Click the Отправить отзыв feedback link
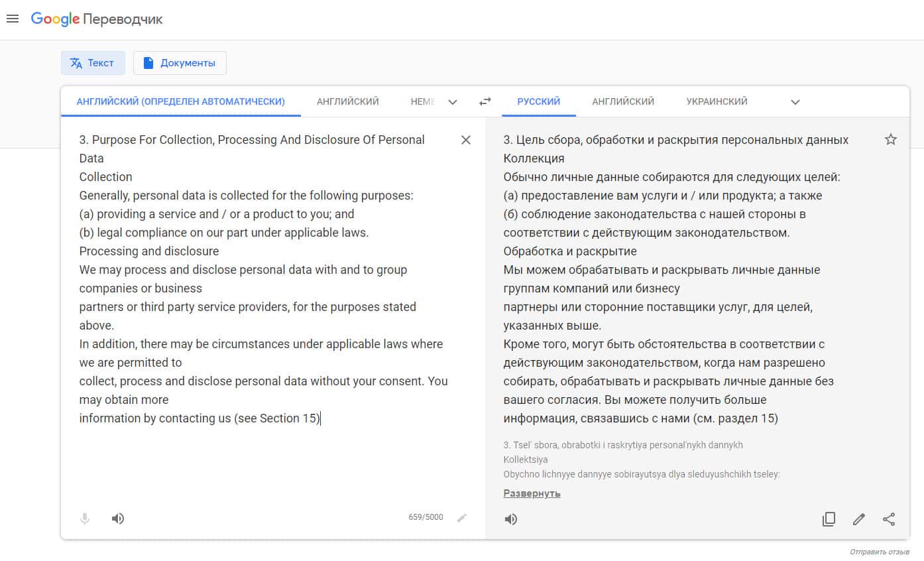Screen dimensions: 924x561 [880, 552]
